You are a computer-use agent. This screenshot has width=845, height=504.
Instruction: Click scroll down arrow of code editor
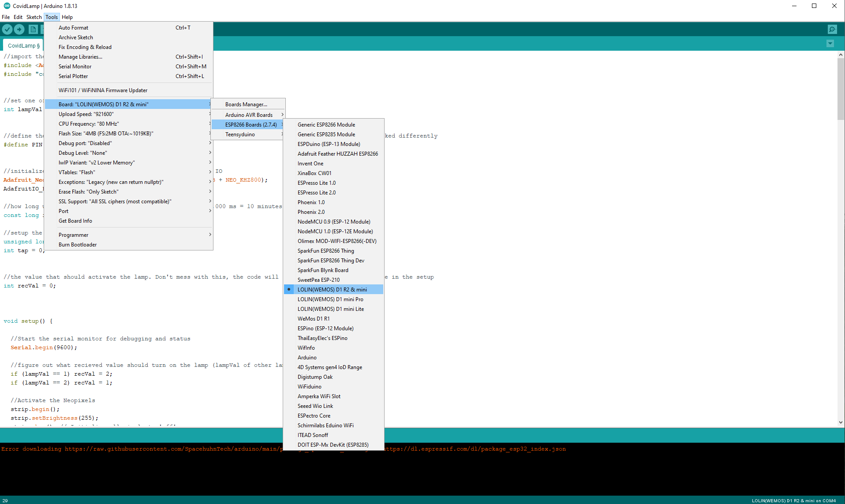coord(841,422)
